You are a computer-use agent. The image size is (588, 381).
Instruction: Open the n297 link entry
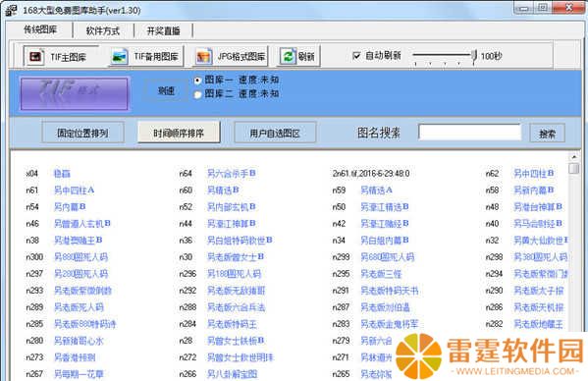(81, 274)
